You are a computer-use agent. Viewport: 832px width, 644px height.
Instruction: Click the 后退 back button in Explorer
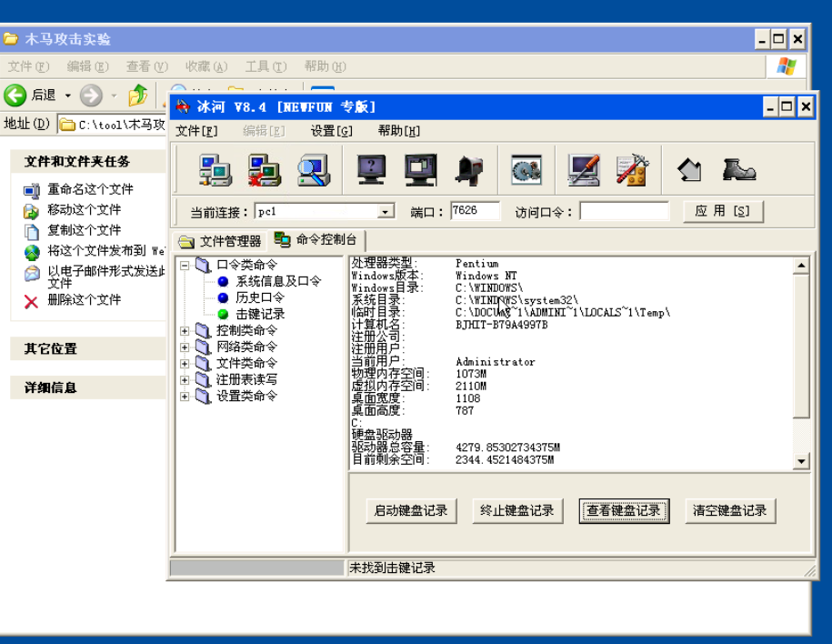(30, 95)
